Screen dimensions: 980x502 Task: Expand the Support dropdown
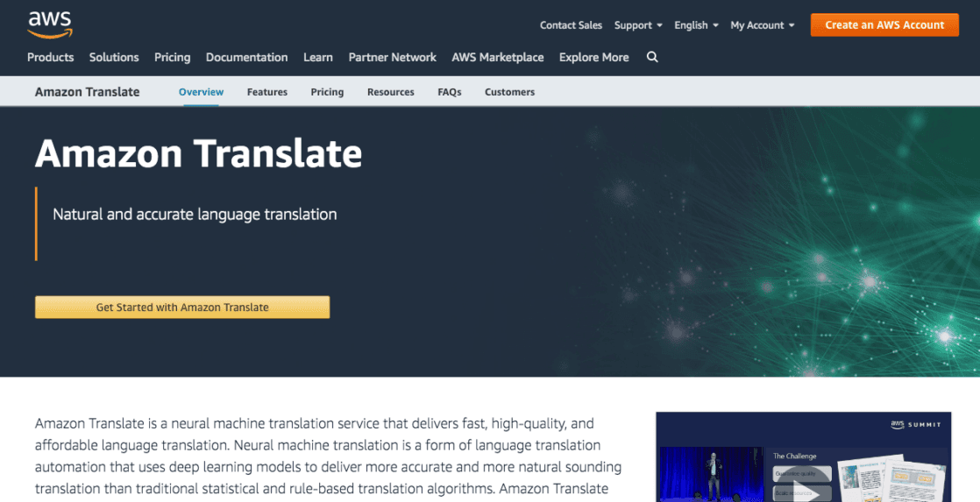(638, 25)
